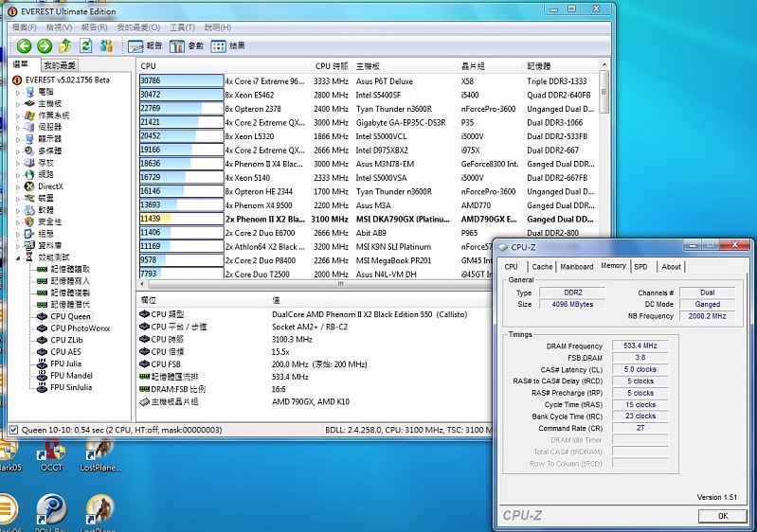Screen dimensions: 757x532
Task: Select the 主機板 motherboard tree item
Action: pyautogui.click(x=49, y=103)
